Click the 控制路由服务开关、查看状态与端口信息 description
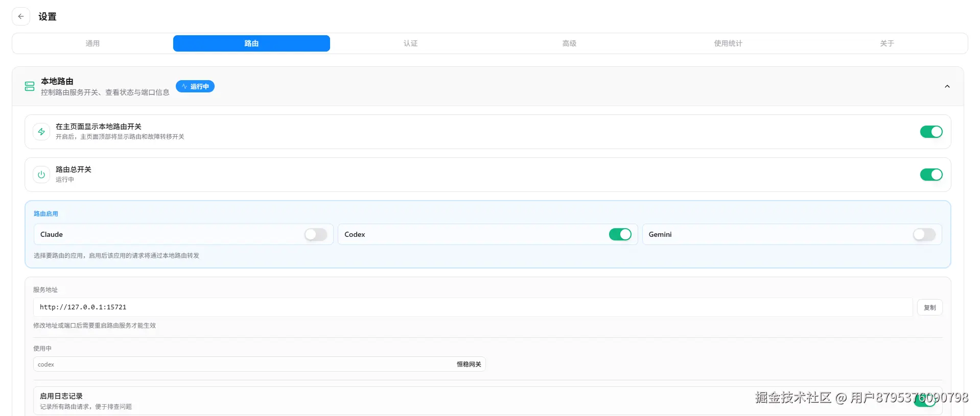980x416 pixels. [x=105, y=92]
